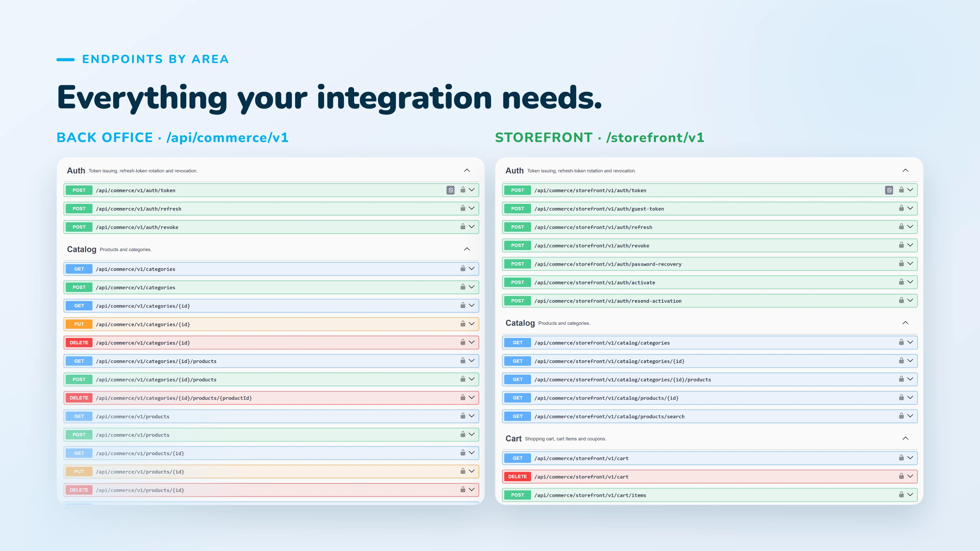The image size is (980, 551).
Task: Click the storefront Cart heading
Action: (513, 439)
